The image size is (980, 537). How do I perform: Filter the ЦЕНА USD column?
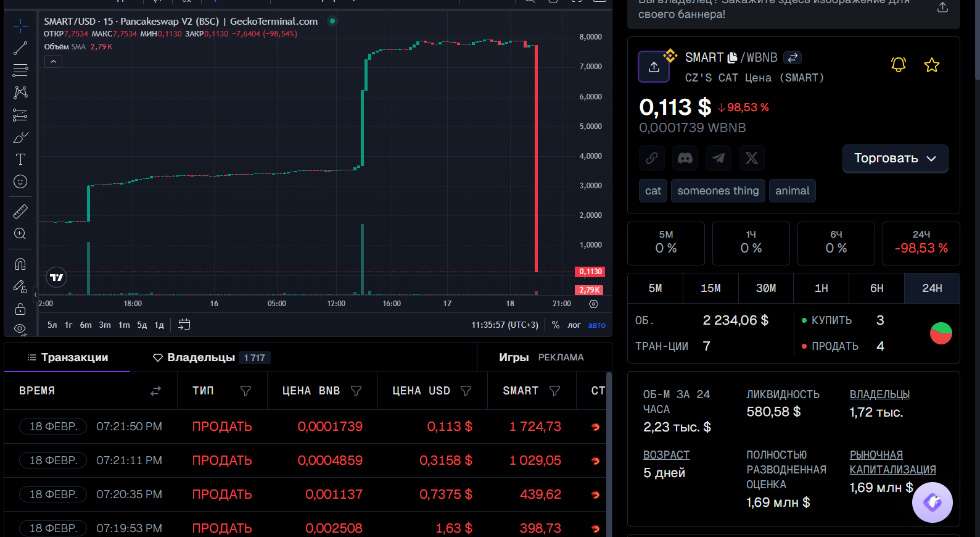(x=466, y=391)
